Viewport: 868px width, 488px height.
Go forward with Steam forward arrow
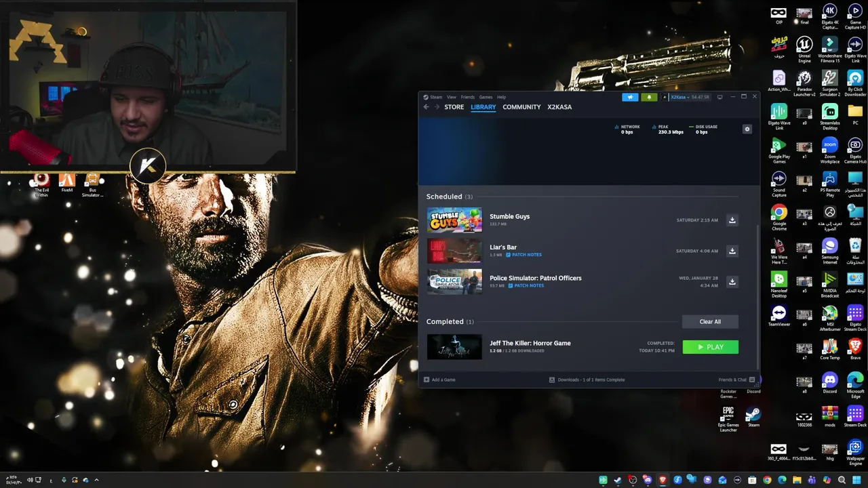[x=437, y=107]
